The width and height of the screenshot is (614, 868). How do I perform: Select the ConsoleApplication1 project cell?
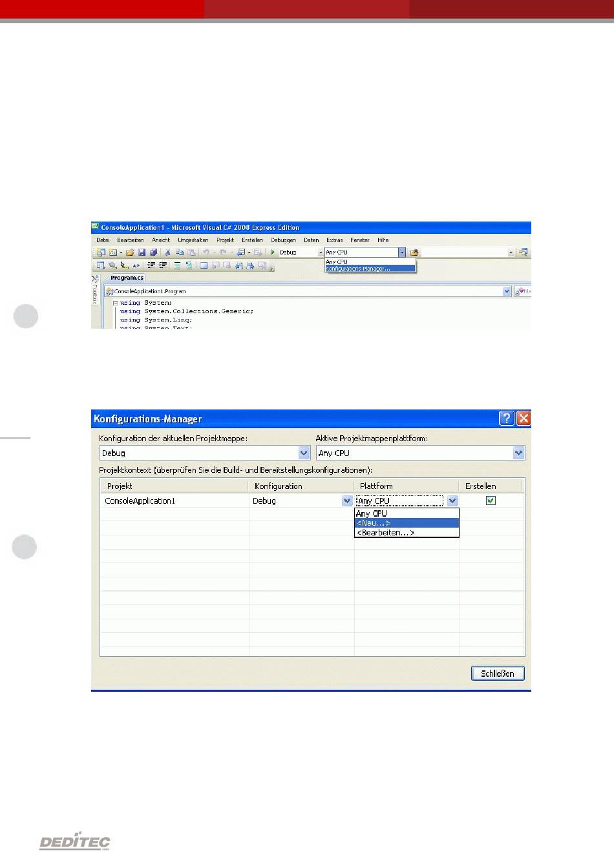(x=175, y=501)
